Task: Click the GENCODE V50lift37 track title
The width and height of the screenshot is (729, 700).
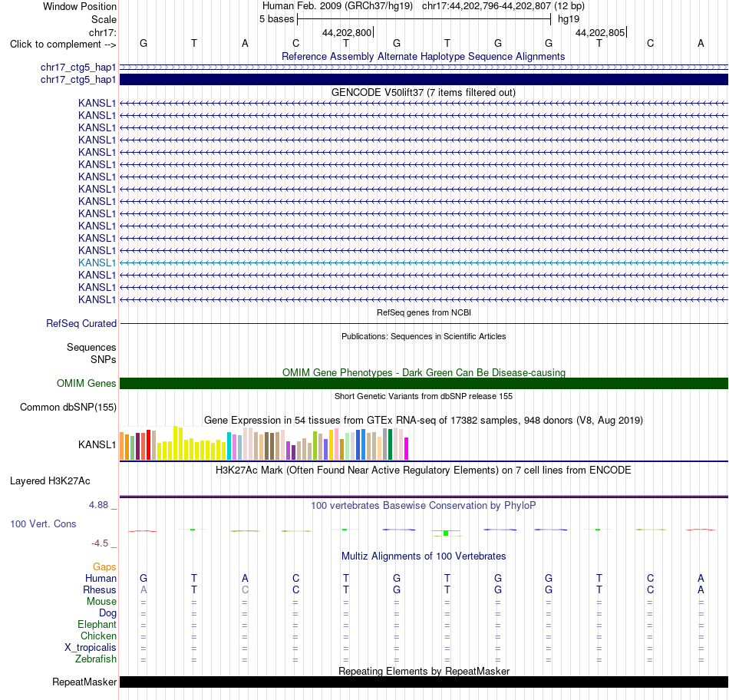Action: tap(423, 93)
